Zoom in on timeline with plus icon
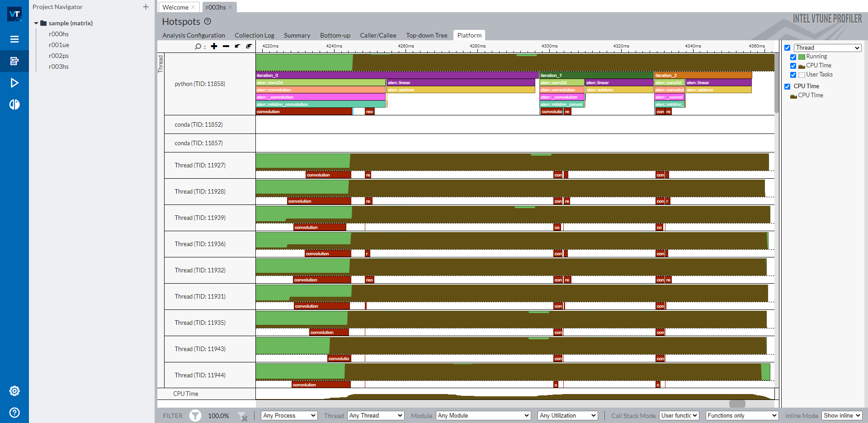The height and width of the screenshot is (423, 868). coord(214,46)
